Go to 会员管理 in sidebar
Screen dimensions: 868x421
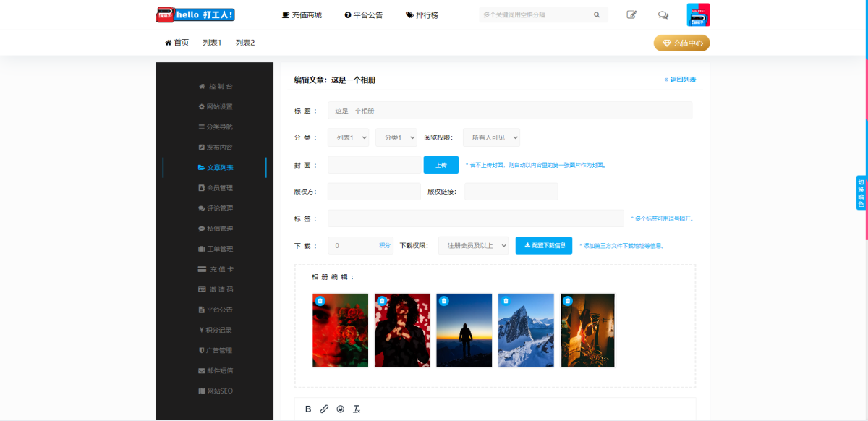point(216,188)
